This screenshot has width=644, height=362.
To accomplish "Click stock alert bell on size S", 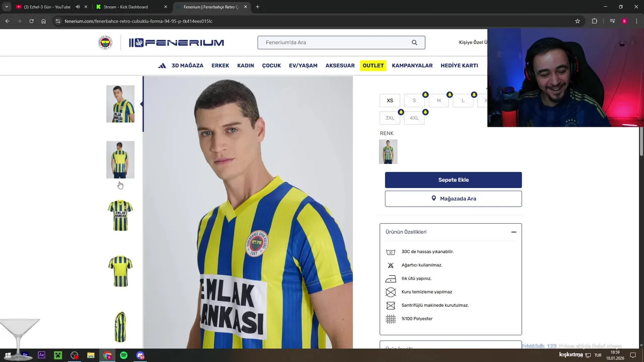I will tap(425, 95).
